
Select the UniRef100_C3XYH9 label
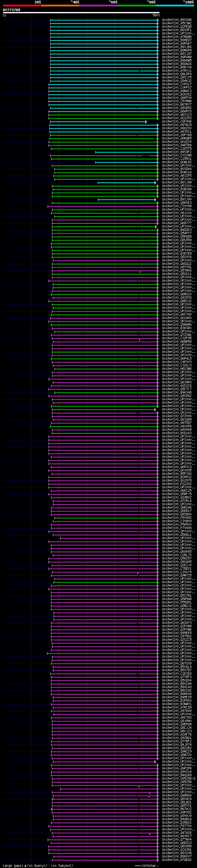[177, 206]
